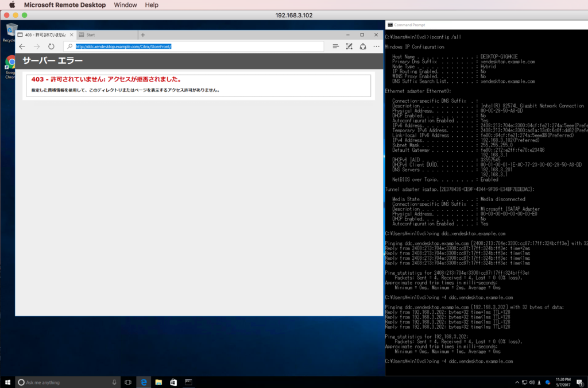Open File Explorer from taskbar
This screenshot has height=388, width=588.
(158, 382)
